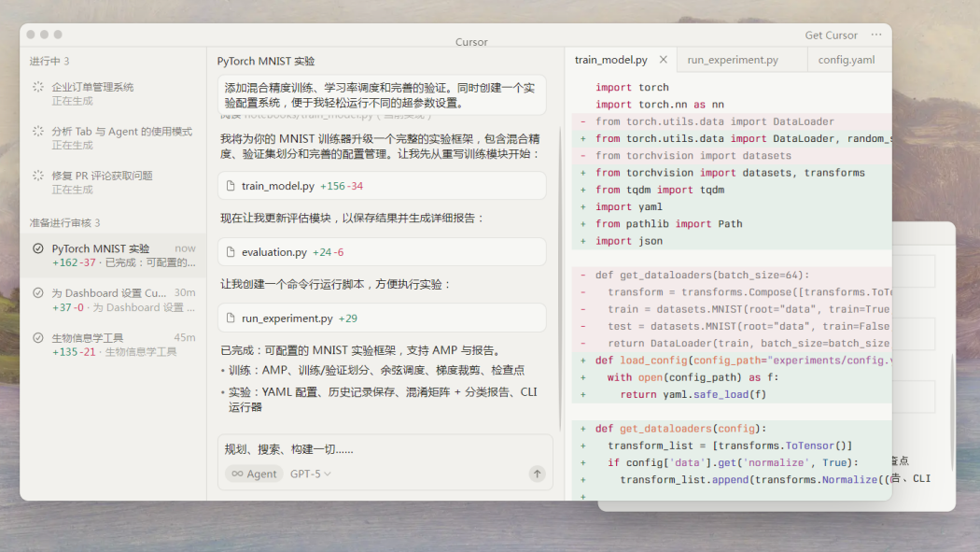This screenshot has height=552, width=980.
Task: Click the file icon in the run_experiment.py card
Action: 231,318
